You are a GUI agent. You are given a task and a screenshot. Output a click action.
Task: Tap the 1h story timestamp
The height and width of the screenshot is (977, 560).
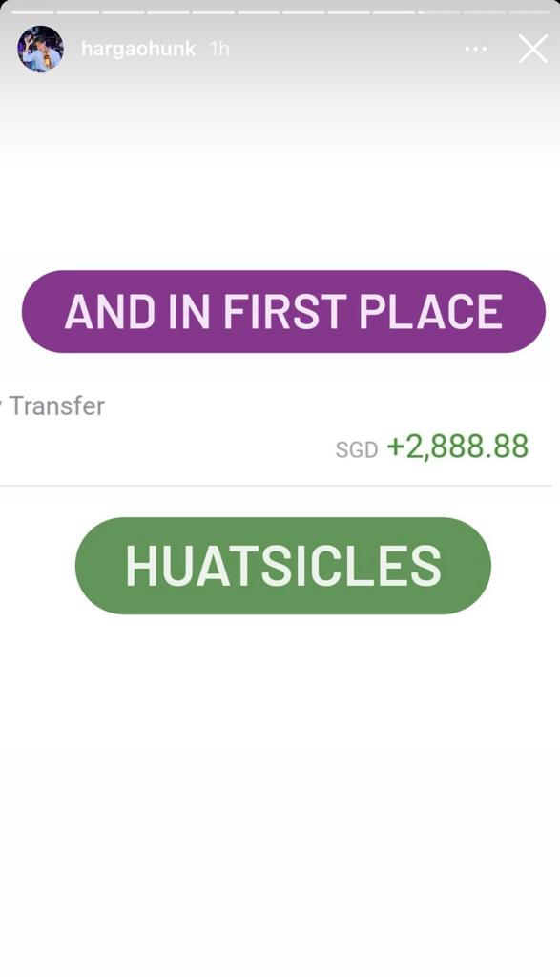(x=219, y=49)
